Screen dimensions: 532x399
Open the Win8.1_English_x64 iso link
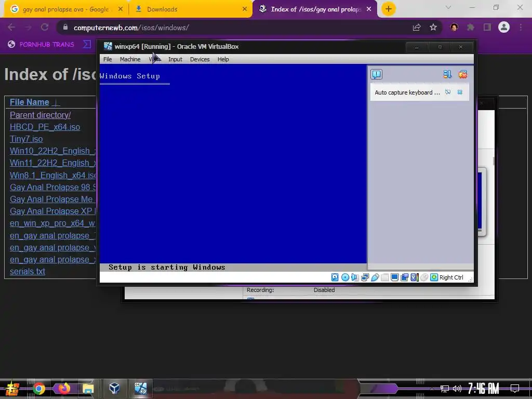point(52,175)
